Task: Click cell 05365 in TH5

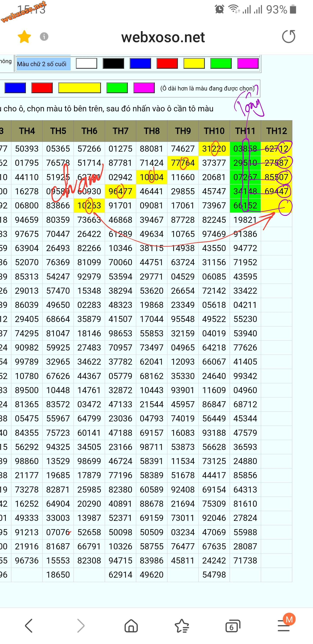Action: [58, 149]
